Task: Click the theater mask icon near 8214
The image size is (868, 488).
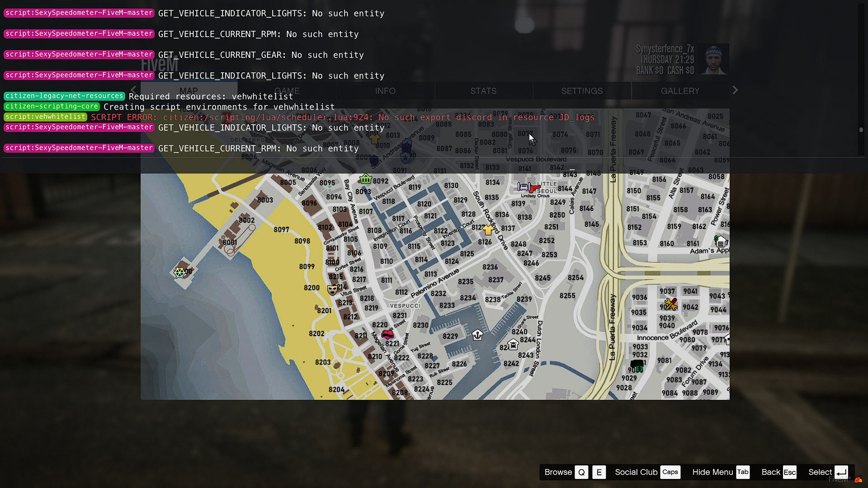Action: (332, 291)
